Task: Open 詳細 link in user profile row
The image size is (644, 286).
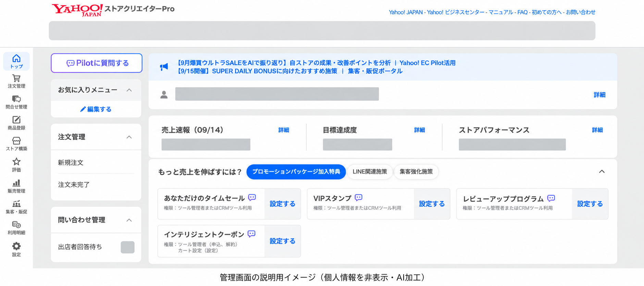Action: tap(599, 95)
